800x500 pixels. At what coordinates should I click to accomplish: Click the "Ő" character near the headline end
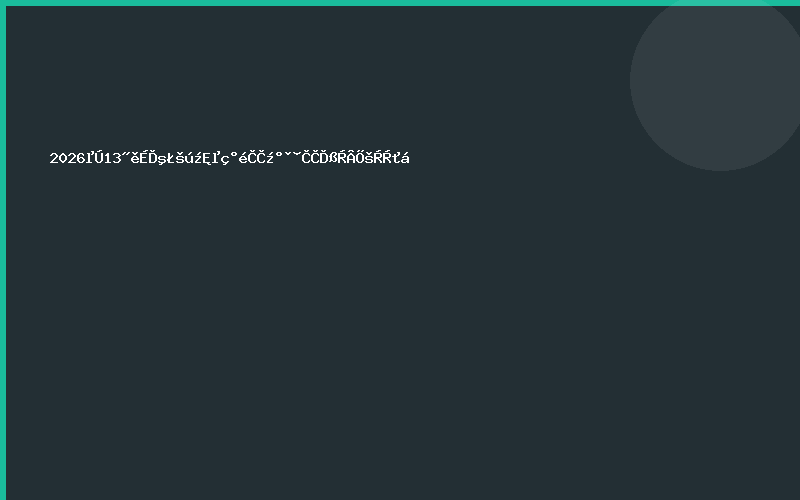pyautogui.click(x=361, y=158)
